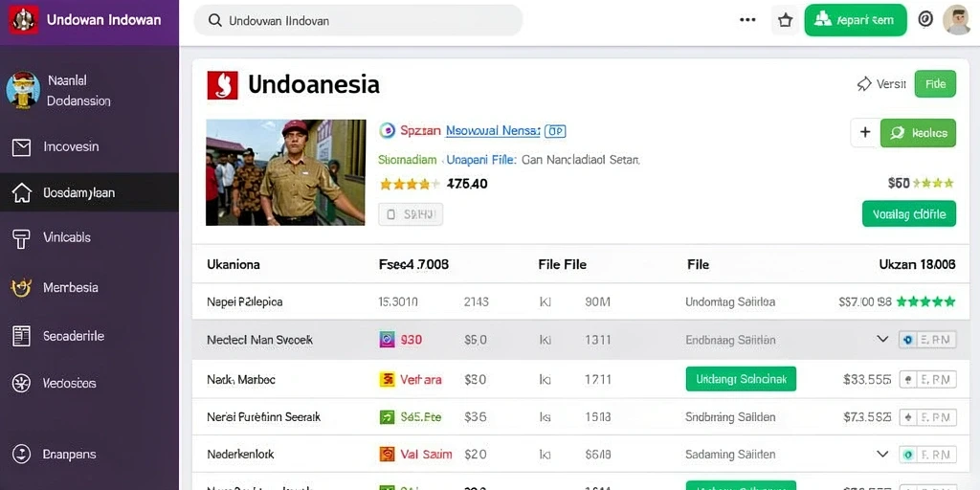Click the search input field
The image size is (980, 490).
358,21
